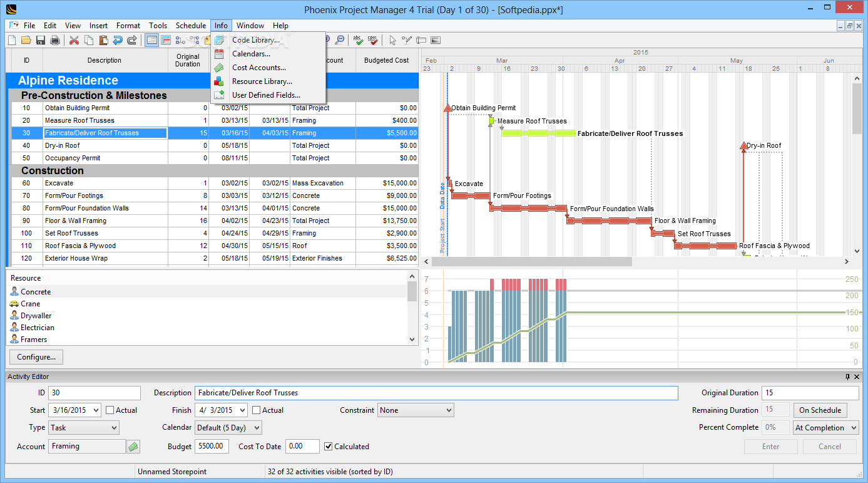
Task: Click the Copy toolbar icon
Action: [x=88, y=40]
